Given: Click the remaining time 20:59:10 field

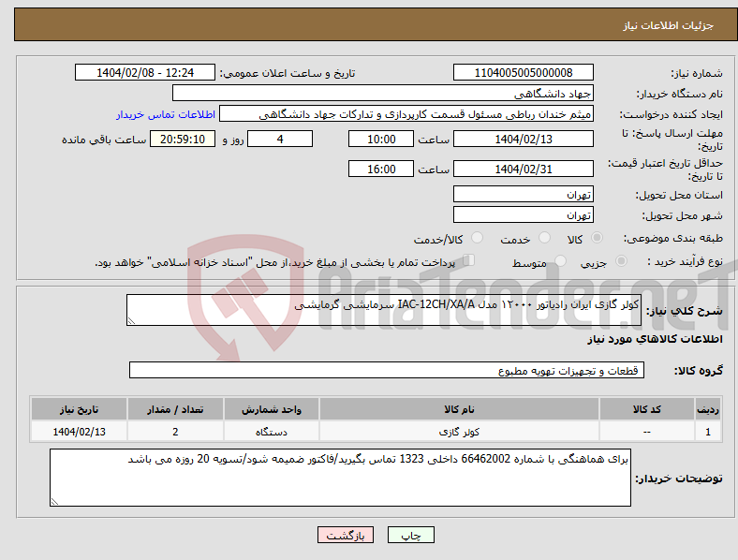Looking at the screenshot, I should 183,139.
